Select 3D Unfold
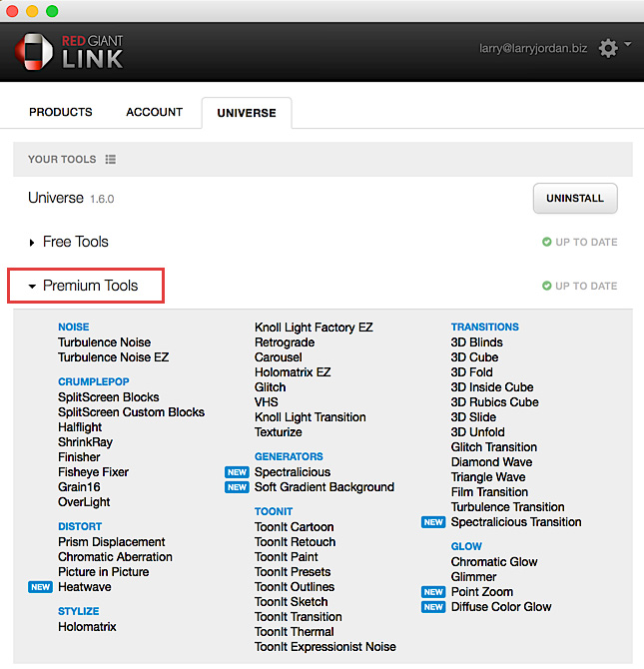This screenshot has width=644, height=669. (478, 431)
